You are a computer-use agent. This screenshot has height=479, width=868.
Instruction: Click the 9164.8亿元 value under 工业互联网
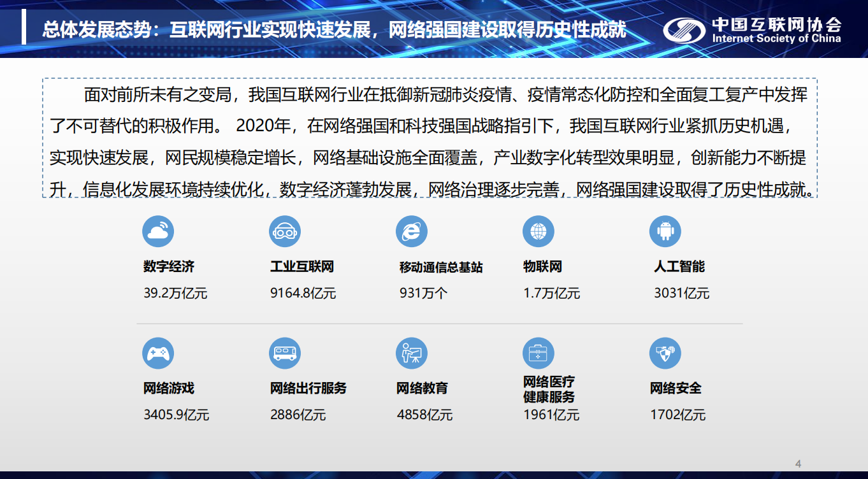point(303,293)
